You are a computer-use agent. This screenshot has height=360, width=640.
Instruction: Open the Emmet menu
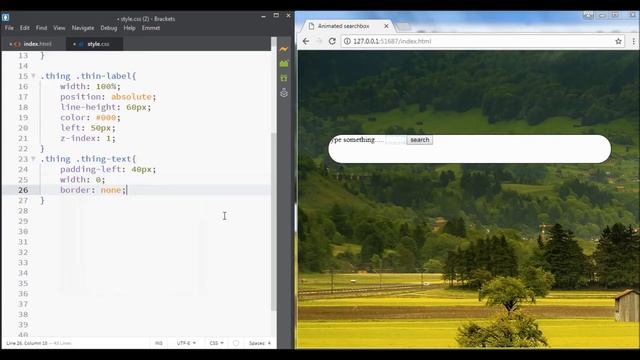click(x=151, y=28)
